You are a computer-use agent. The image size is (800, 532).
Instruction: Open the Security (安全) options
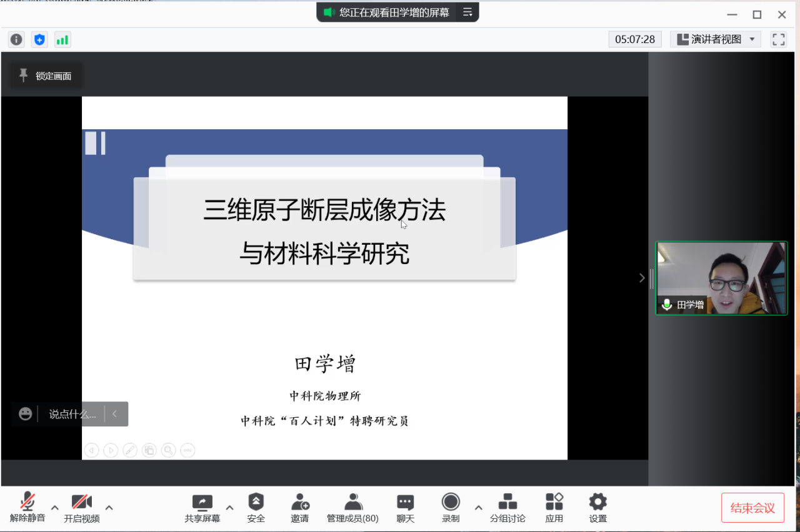click(x=256, y=507)
